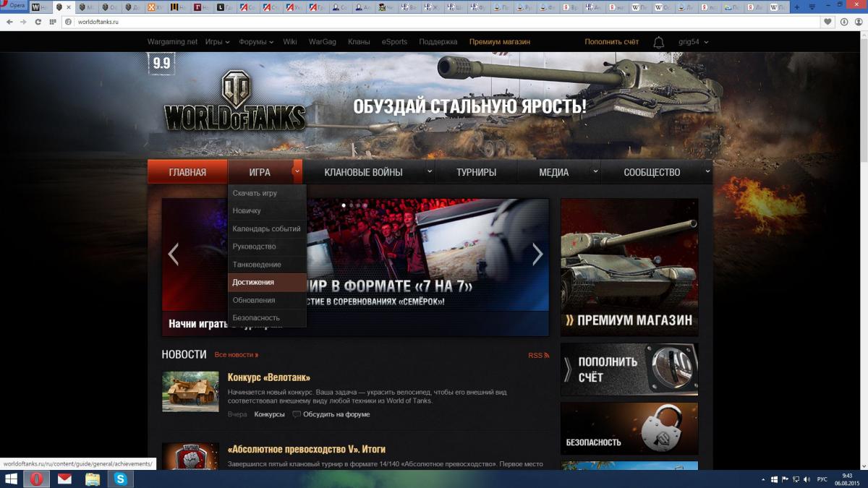
Task: Open the Поддержка support link
Action: pos(438,42)
